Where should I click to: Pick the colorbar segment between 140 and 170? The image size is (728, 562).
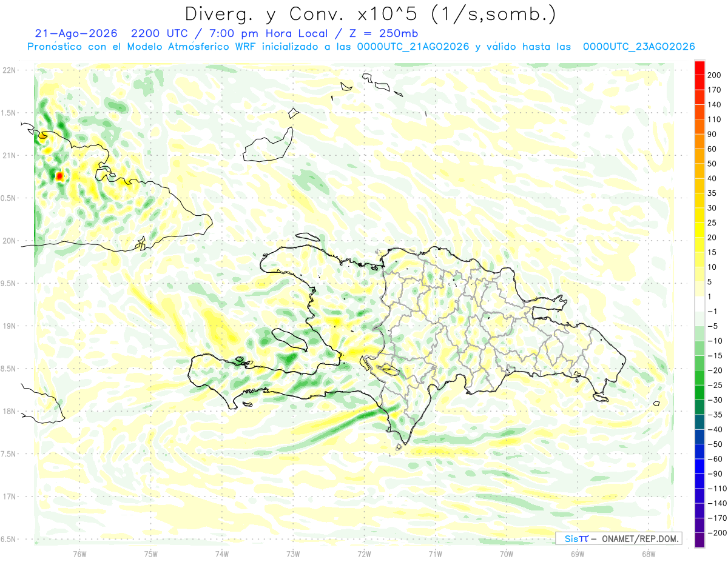[699, 97]
